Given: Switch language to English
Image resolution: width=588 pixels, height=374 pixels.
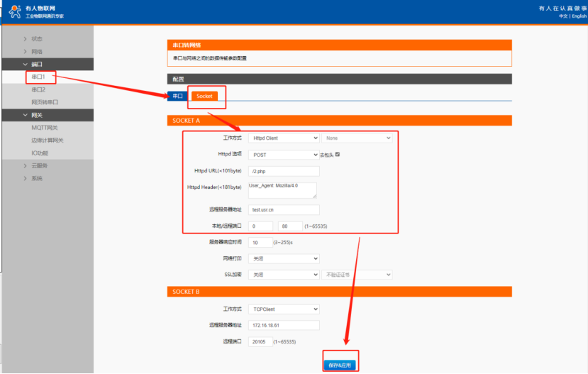Looking at the screenshot, I should 573,16.
